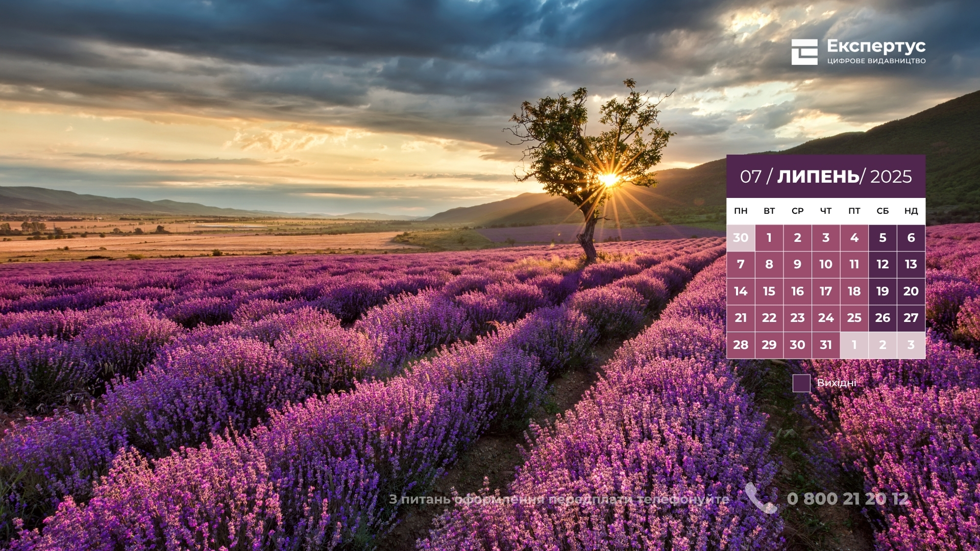Click the Вихідні legend color square
980x551 pixels.
coord(801,383)
